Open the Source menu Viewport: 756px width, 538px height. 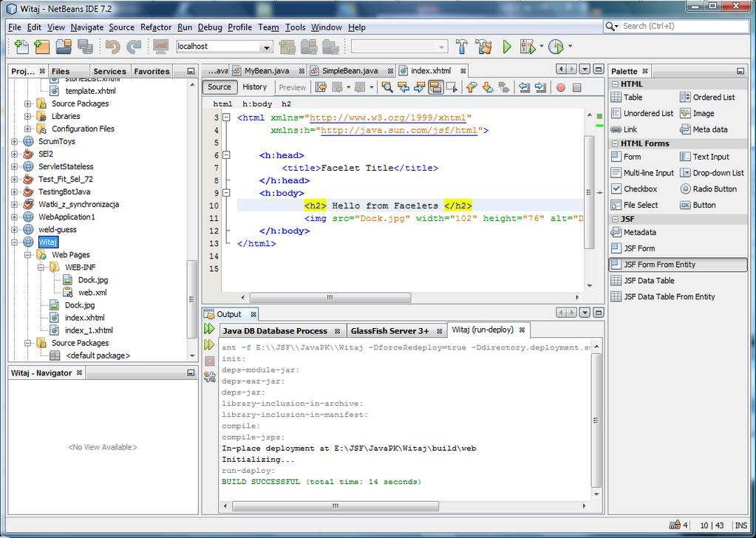[x=121, y=27]
